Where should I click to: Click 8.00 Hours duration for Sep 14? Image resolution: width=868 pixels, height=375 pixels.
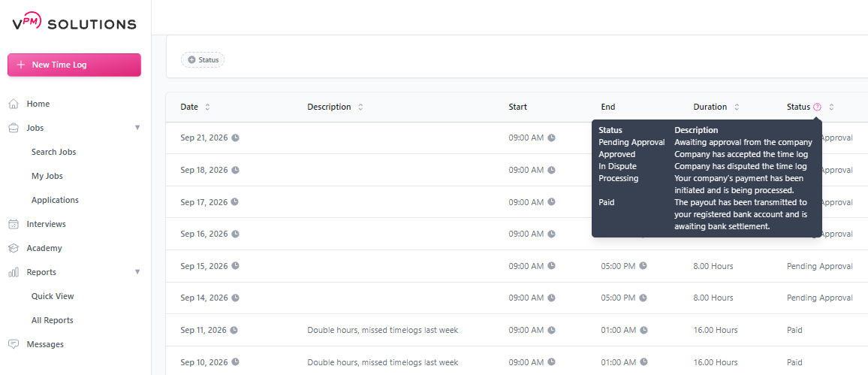(x=713, y=298)
